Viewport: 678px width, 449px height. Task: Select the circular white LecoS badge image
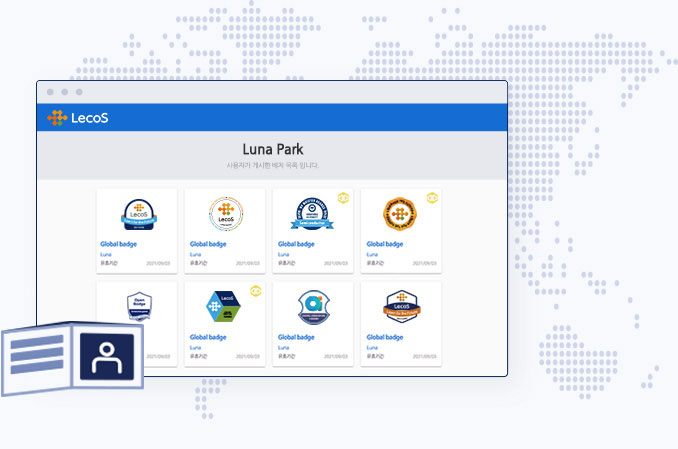coord(225,214)
